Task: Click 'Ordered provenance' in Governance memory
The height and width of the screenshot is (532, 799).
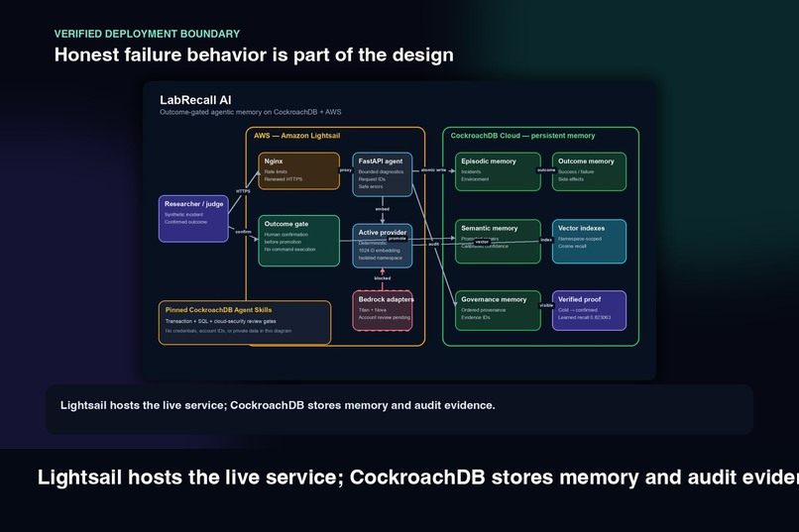Action: tap(483, 310)
